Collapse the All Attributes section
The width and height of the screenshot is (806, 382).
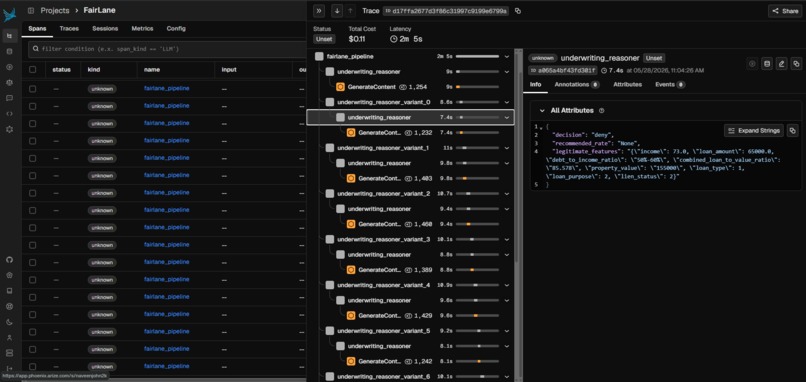pyautogui.click(x=542, y=111)
